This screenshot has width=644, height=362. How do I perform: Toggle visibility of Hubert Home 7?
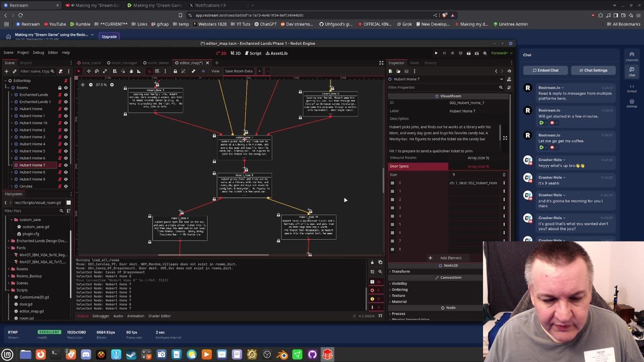[65, 165]
